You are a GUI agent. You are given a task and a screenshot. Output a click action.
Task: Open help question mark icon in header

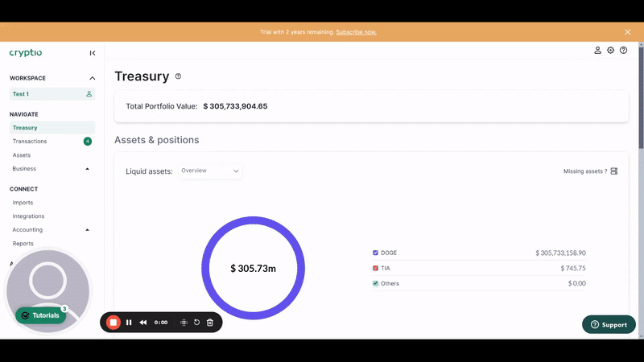(x=623, y=50)
